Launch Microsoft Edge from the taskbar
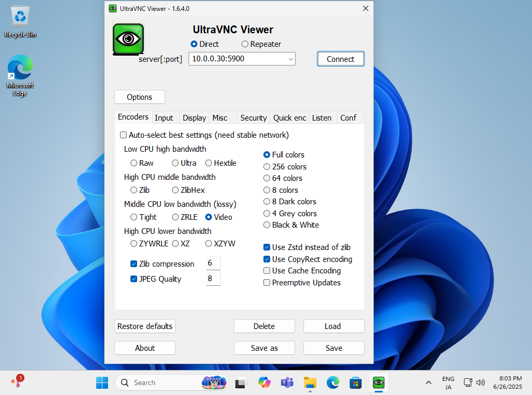The image size is (532, 395). point(332,383)
